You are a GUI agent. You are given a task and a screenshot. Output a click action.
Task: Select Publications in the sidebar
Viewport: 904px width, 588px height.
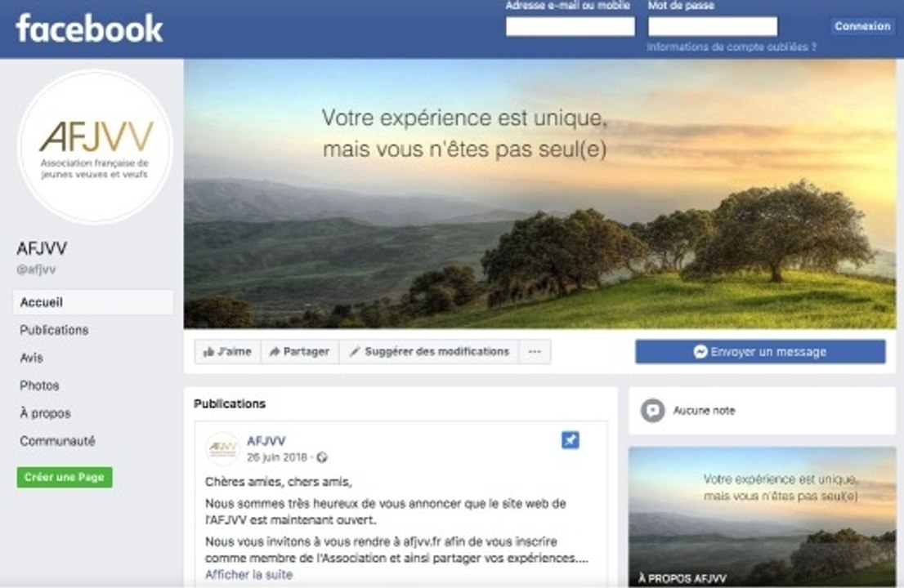click(54, 330)
